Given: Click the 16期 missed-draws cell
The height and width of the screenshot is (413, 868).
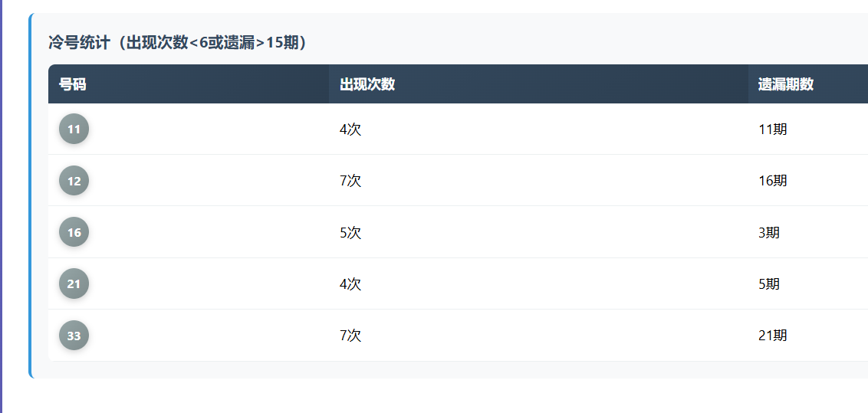Looking at the screenshot, I should 772,181.
